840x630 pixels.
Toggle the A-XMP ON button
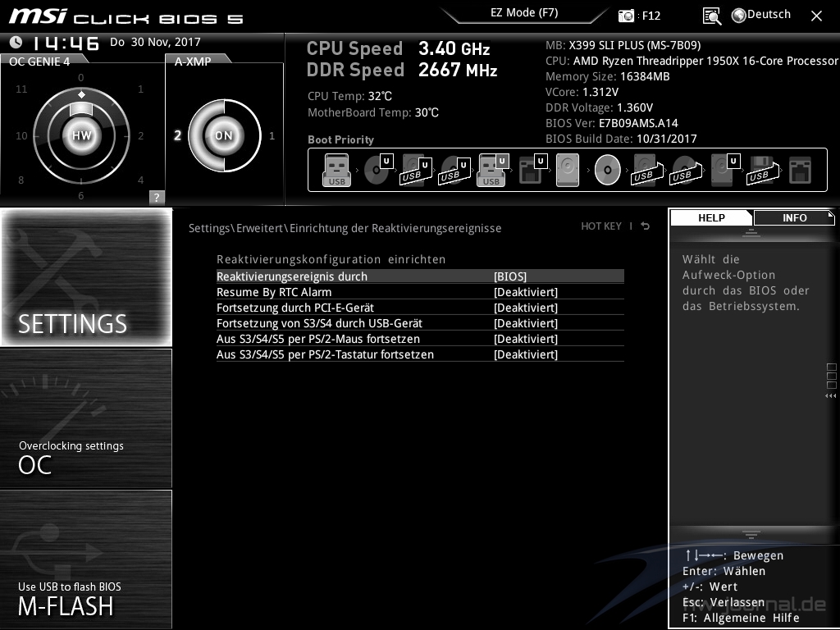click(224, 135)
